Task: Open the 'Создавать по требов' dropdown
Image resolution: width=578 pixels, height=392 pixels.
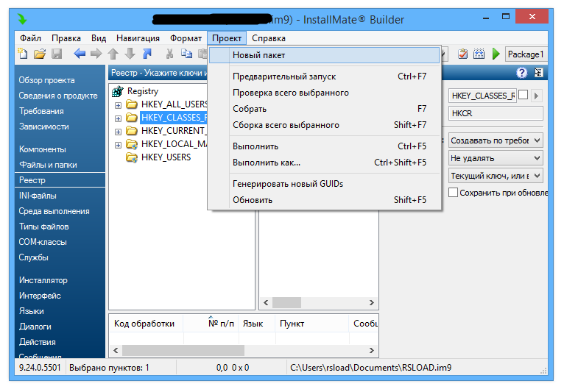Action: point(496,140)
